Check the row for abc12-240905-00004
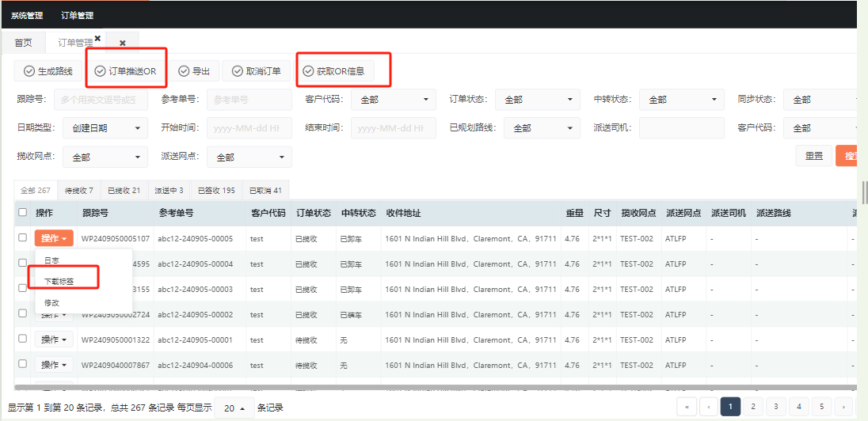 tap(23, 262)
